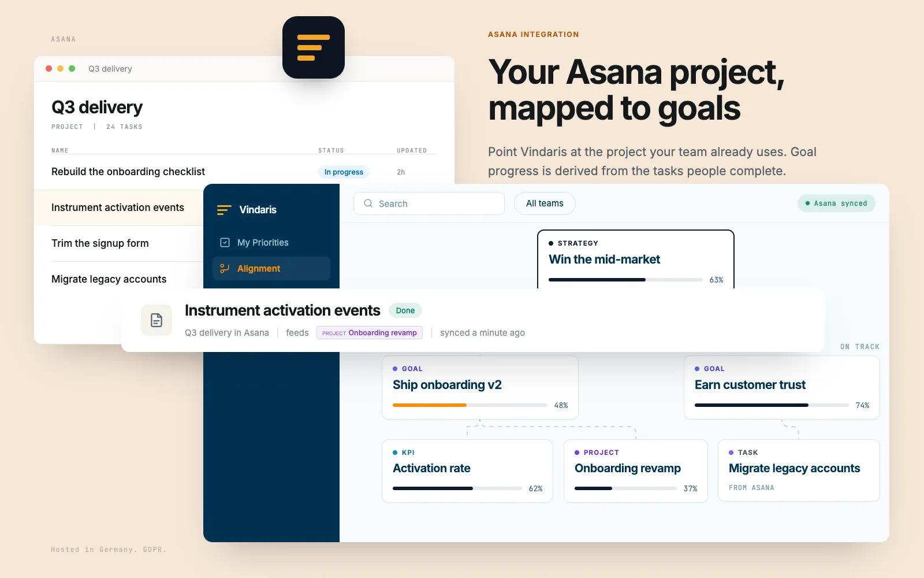Click the document icon beside Instrument activation events
This screenshot has width=924, height=578.
tap(157, 320)
